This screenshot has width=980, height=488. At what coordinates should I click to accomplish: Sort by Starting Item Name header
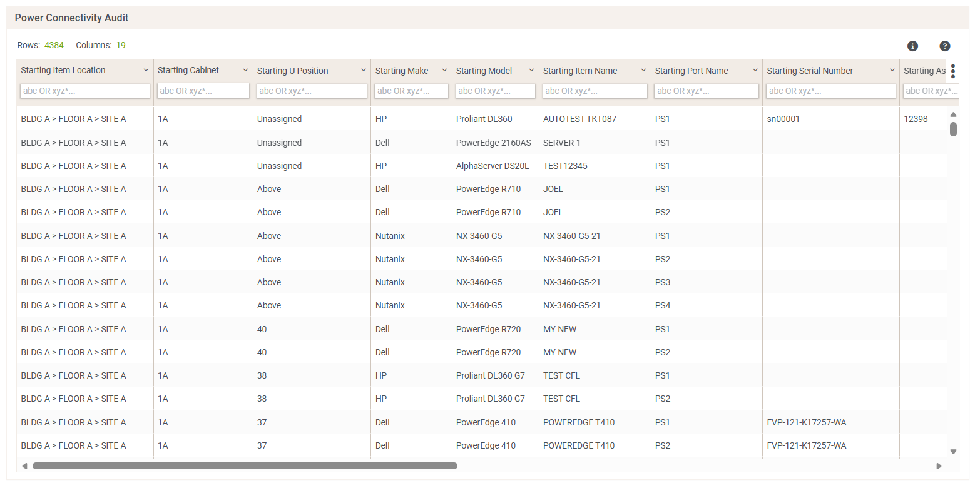[580, 71]
